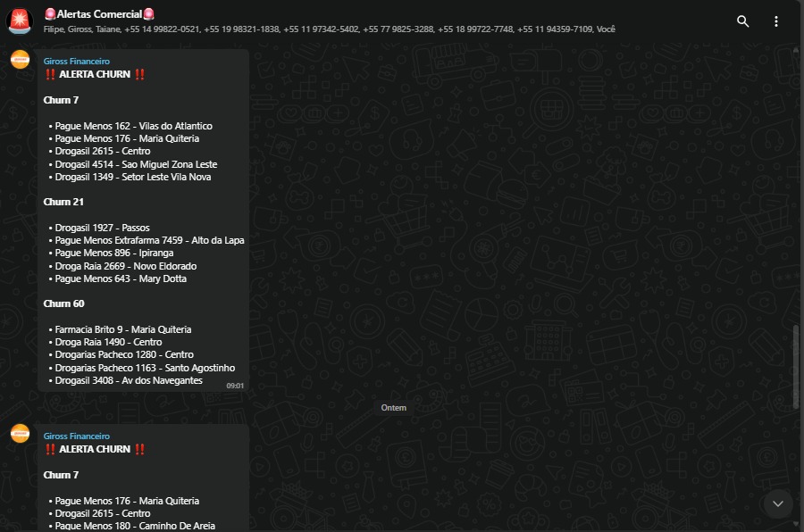Click the Churn 21 heading
This screenshot has height=532, width=804.
tap(63, 202)
